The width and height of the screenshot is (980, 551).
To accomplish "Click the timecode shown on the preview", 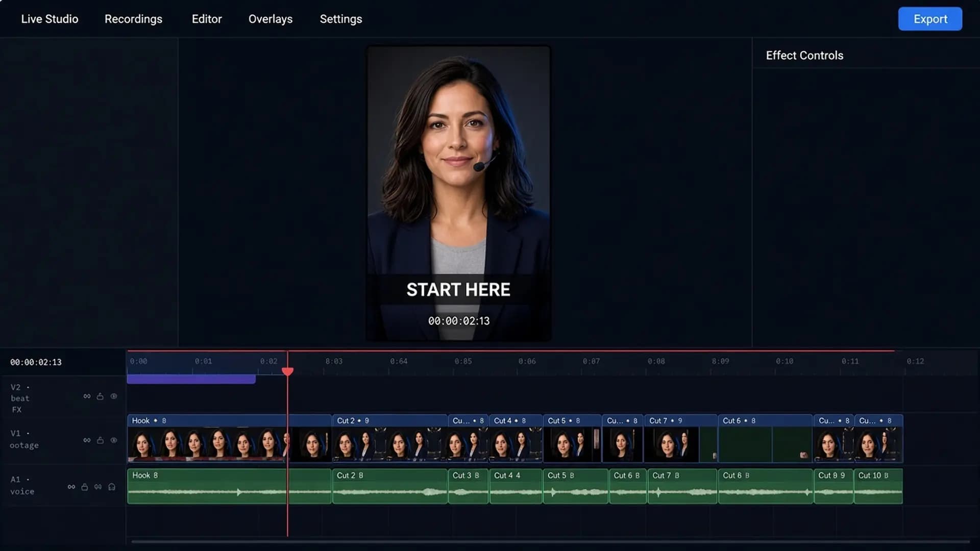I will 458,321.
